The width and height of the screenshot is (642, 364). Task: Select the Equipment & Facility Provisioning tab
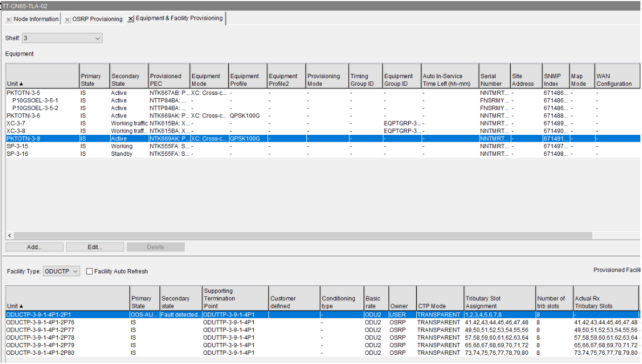pyautogui.click(x=179, y=18)
